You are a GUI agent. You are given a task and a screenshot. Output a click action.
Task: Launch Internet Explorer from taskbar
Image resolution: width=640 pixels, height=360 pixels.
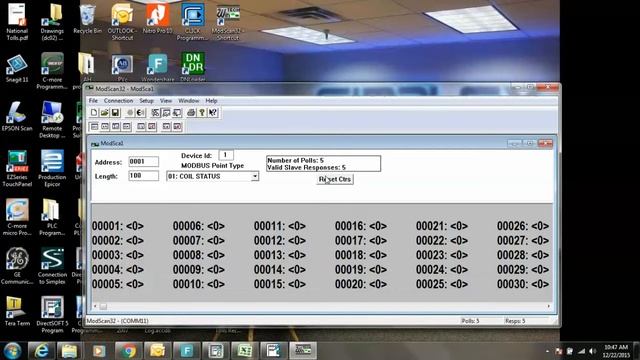pos(41,351)
